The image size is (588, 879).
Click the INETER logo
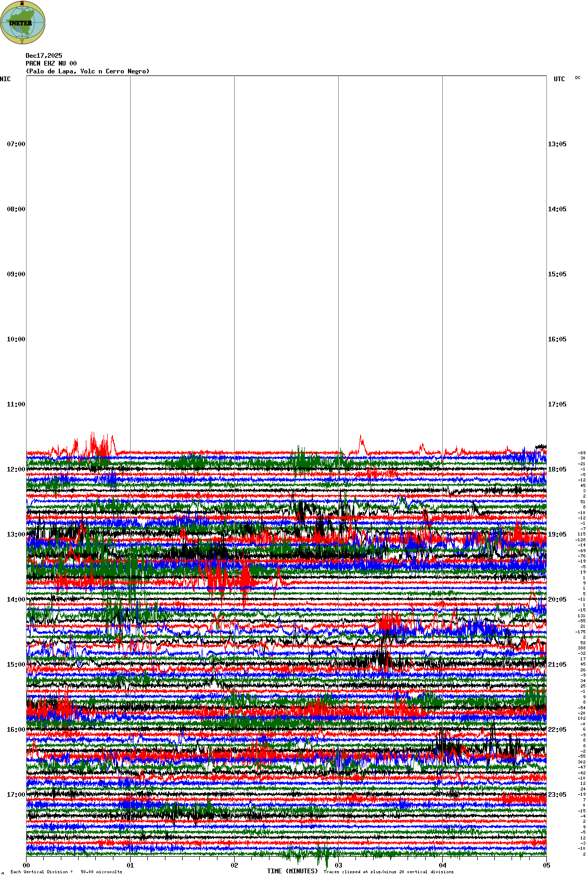[x=22, y=22]
